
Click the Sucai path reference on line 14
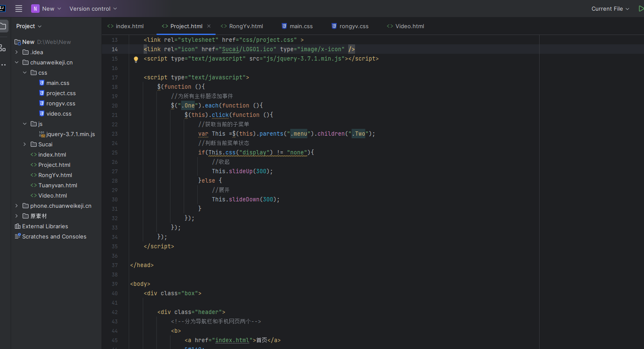pos(231,49)
